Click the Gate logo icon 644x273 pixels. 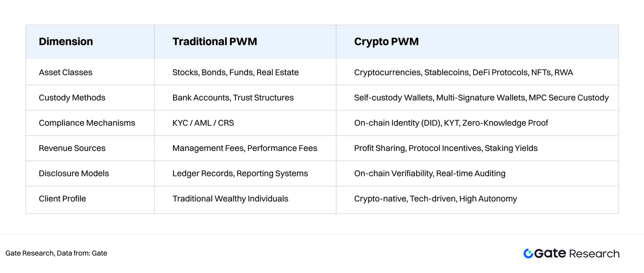click(x=528, y=253)
